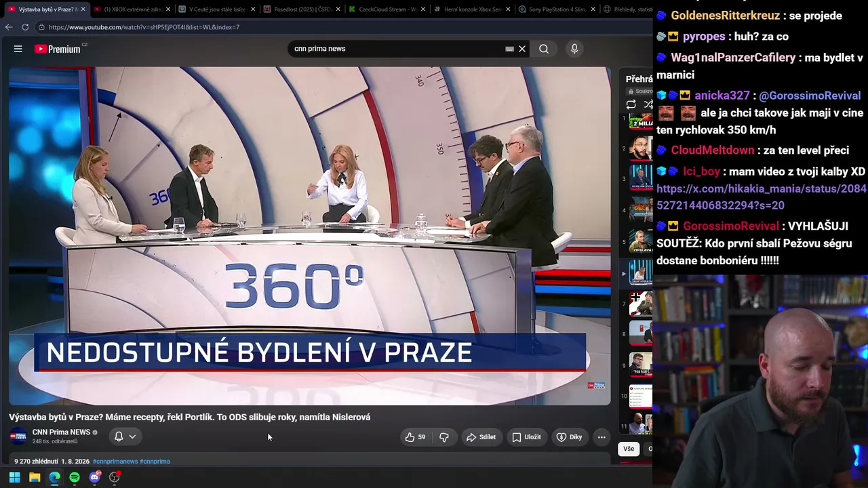Click the 9 270 zhlédnutí description text
Screen dimensions: 868x488
[36, 462]
